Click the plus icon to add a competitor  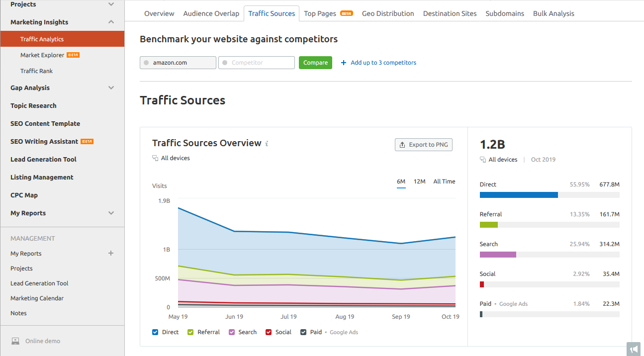tap(343, 62)
